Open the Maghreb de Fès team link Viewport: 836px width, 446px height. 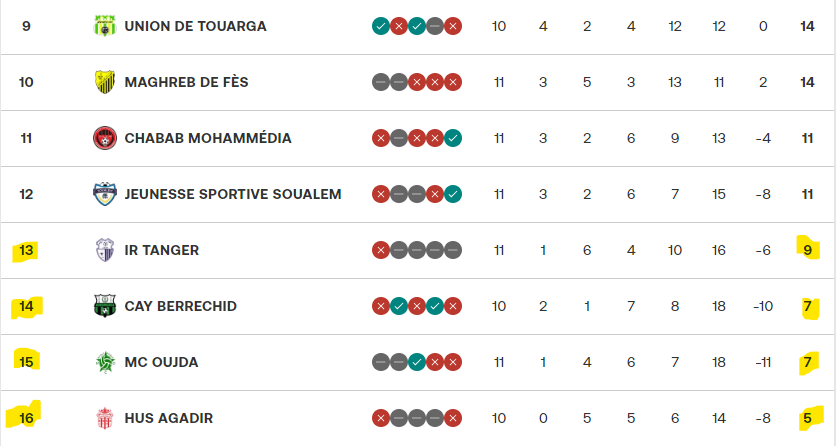tap(188, 82)
